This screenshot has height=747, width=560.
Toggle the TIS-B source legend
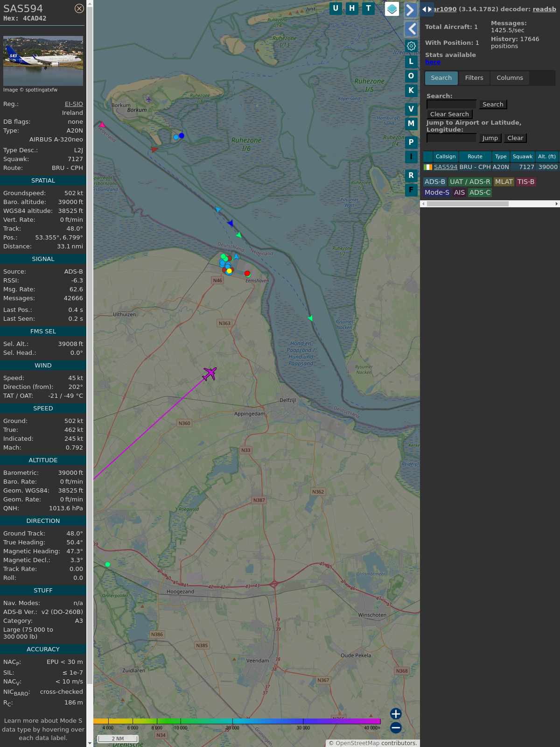526,182
